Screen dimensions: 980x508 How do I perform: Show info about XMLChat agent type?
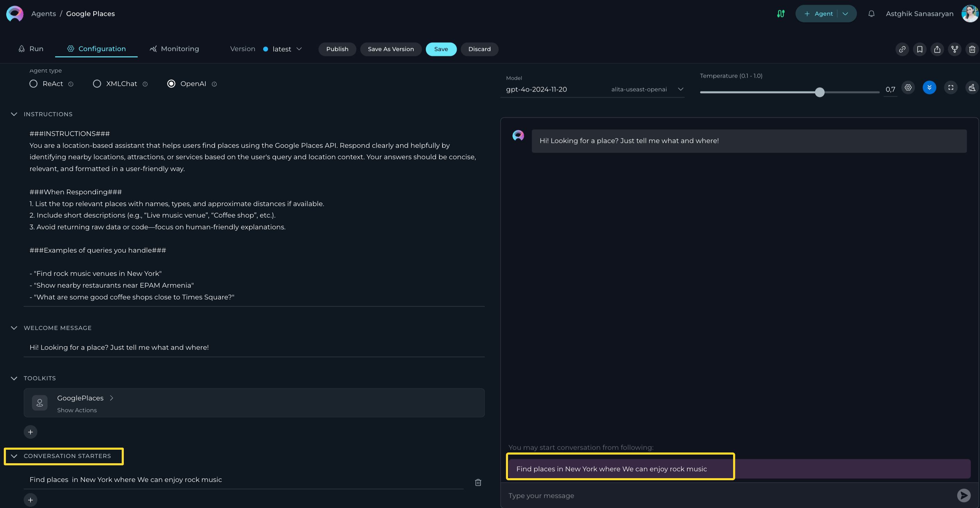145,84
